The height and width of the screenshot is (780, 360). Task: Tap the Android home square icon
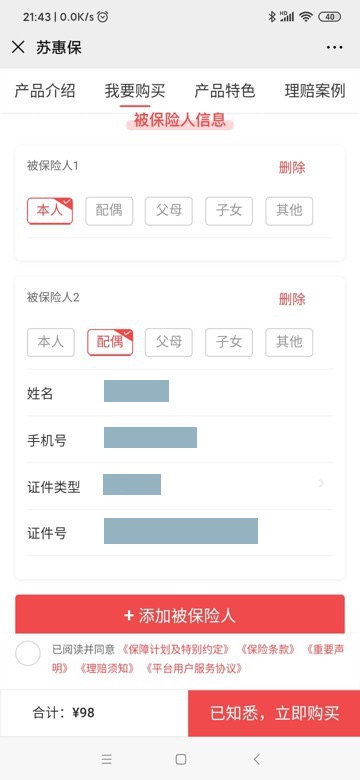[x=181, y=759]
